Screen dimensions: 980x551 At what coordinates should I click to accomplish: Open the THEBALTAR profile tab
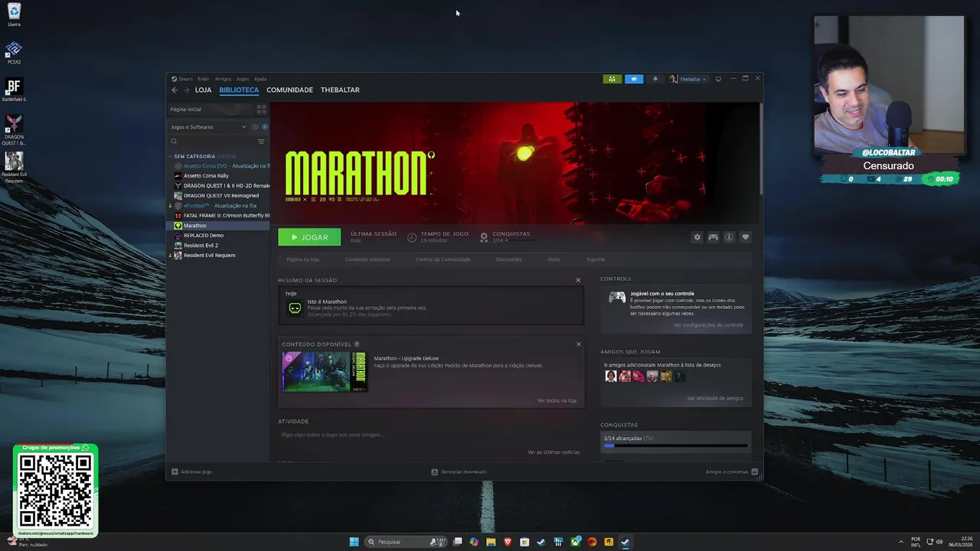[x=340, y=90]
